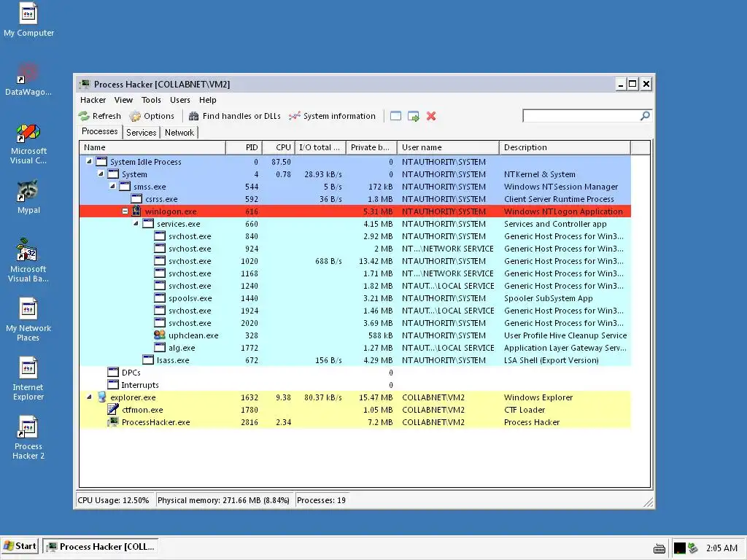Viewport: 747px width, 560px height.
Task: Sort by the I/O total column header
Action: click(x=321, y=147)
